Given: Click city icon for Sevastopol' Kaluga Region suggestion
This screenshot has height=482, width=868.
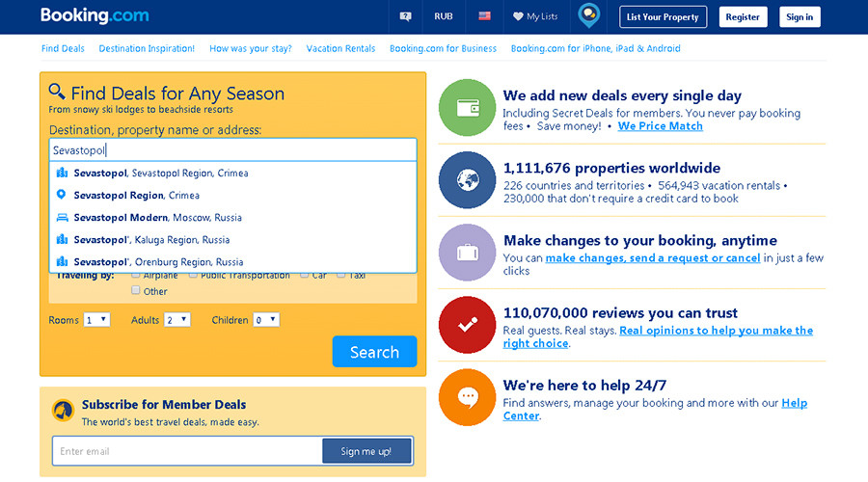Looking at the screenshot, I should point(62,240).
